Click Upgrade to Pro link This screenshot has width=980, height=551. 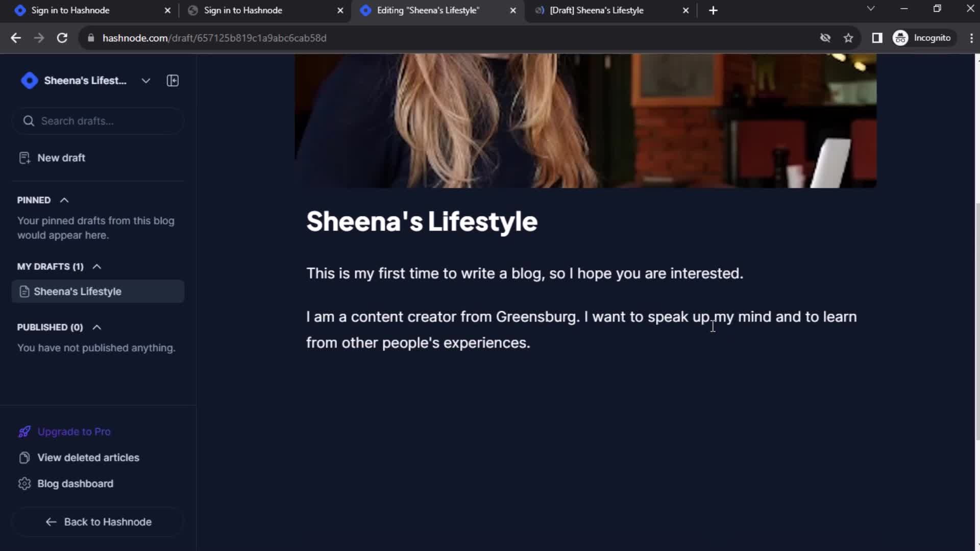coord(73,431)
